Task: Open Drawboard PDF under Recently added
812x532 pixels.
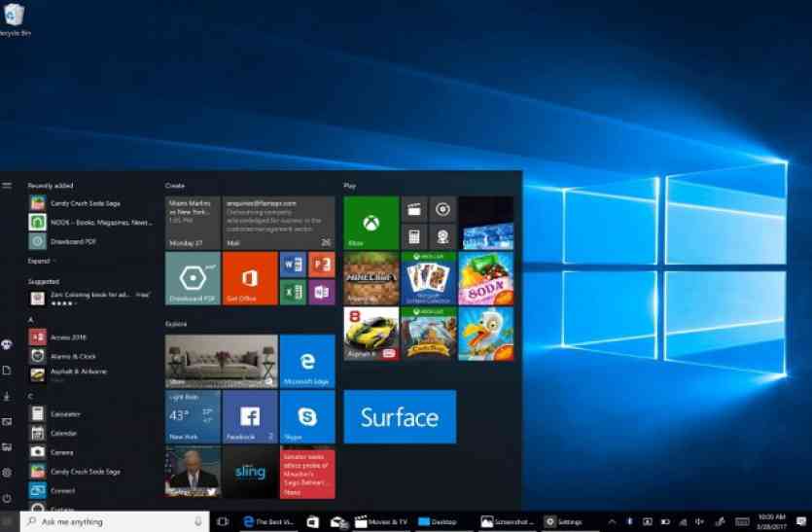Action: point(90,241)
